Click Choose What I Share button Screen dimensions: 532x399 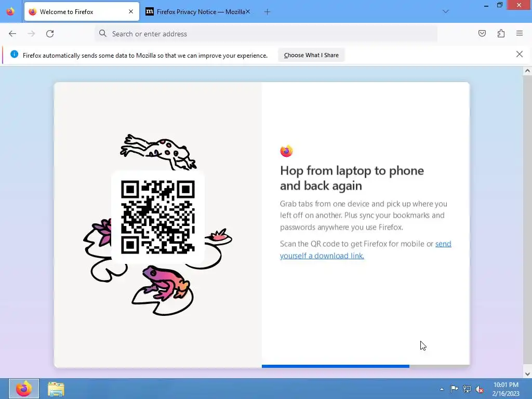click(311, 55)
